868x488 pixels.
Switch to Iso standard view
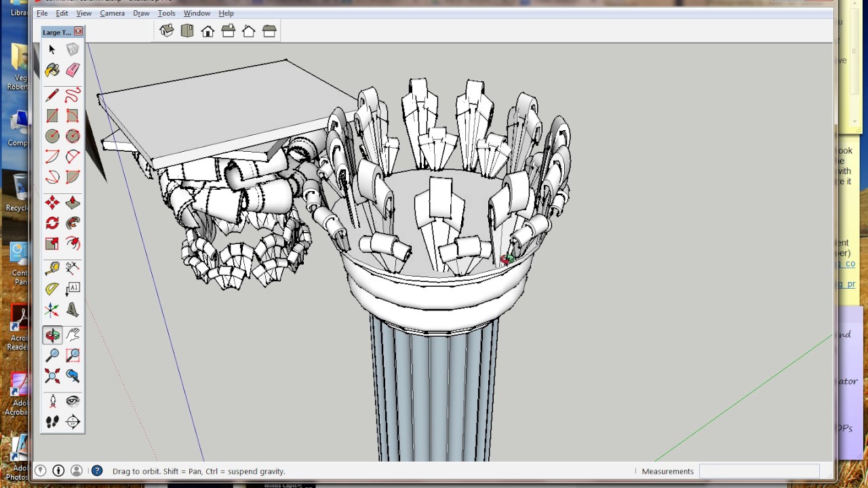tap(167, 31)
